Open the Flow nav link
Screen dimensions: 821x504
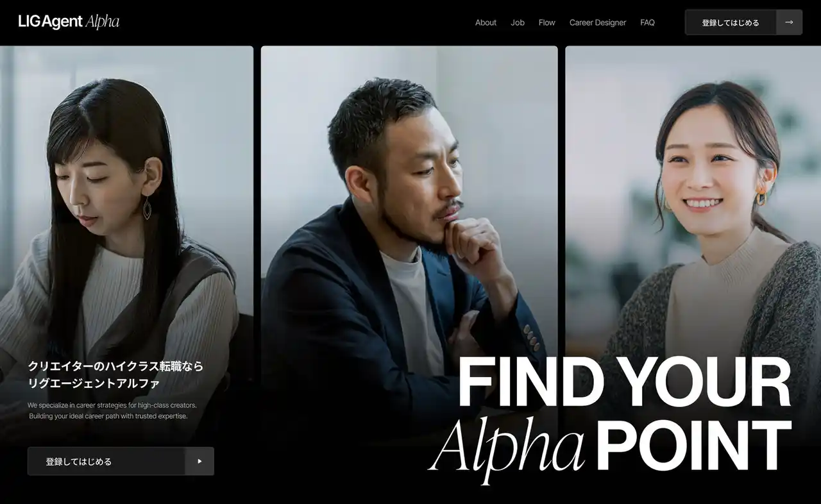point(547,22)
